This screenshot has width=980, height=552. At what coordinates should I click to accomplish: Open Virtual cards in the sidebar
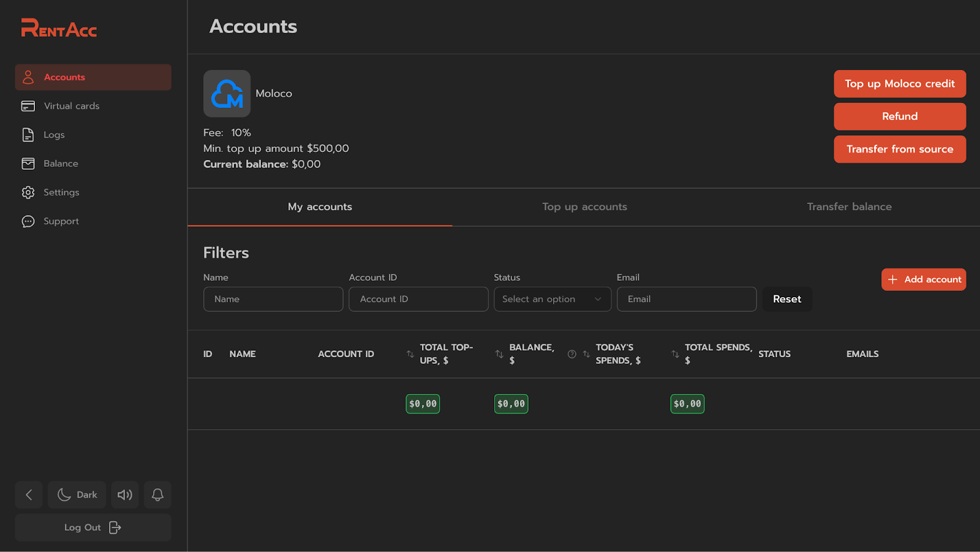click(93, 106)
